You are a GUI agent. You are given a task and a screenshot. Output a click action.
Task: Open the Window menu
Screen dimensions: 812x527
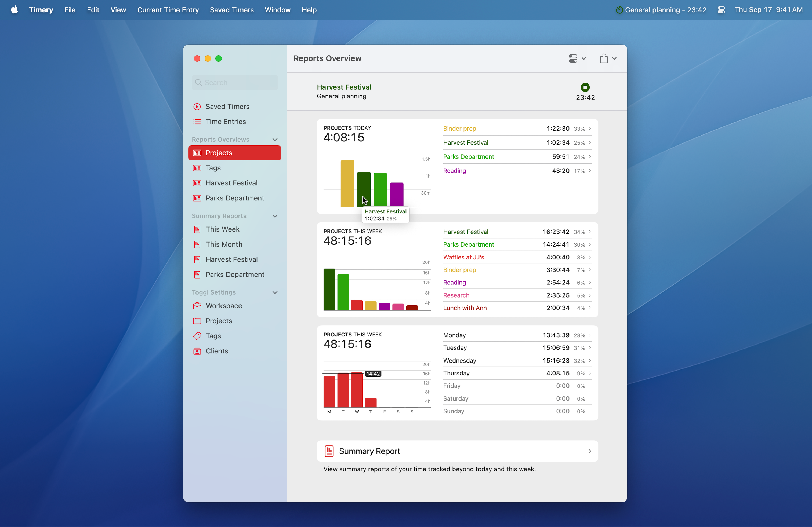coord(277,10)
